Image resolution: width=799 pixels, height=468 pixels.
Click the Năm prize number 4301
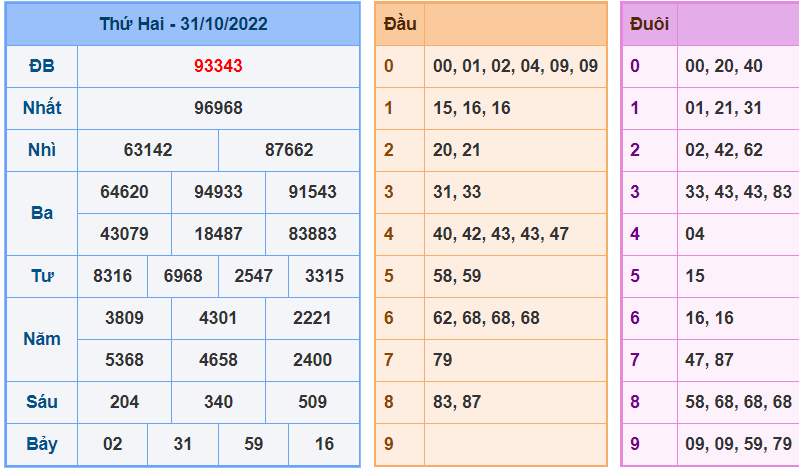tap(218, 318)
